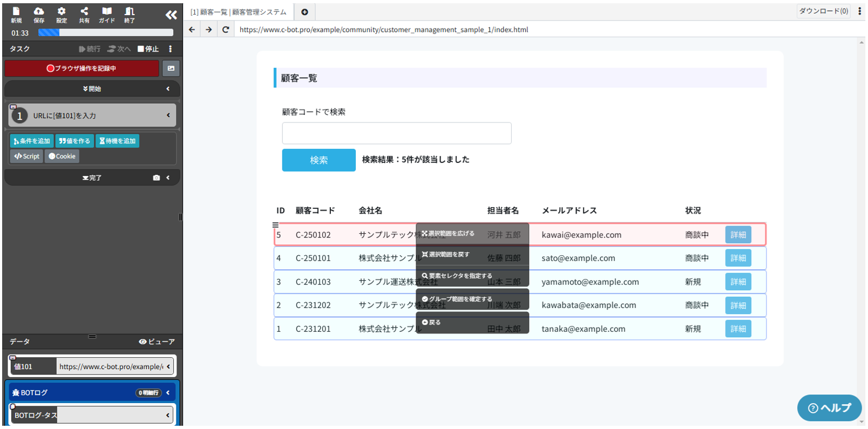
Task: Click the 保存 cloud save icon
Action: tap(39, 15)
